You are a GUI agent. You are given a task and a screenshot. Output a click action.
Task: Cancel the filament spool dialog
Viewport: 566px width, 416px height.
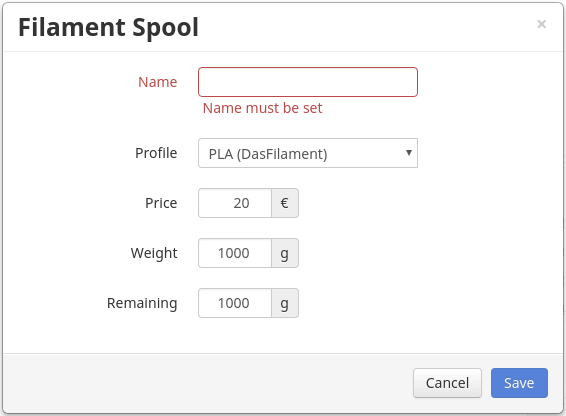click(x=447, y=383)
